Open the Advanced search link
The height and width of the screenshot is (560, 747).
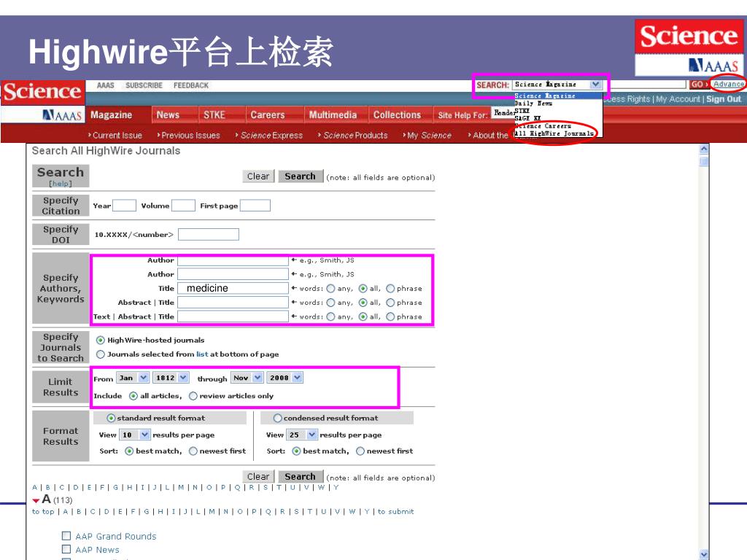coord(728,84)
